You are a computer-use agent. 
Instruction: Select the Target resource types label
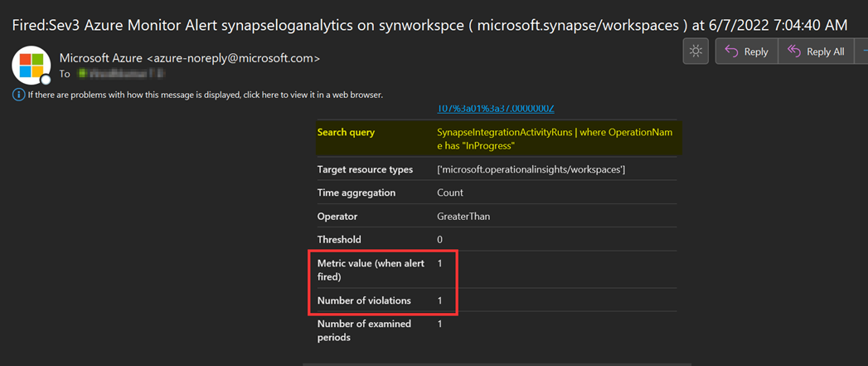365,169
